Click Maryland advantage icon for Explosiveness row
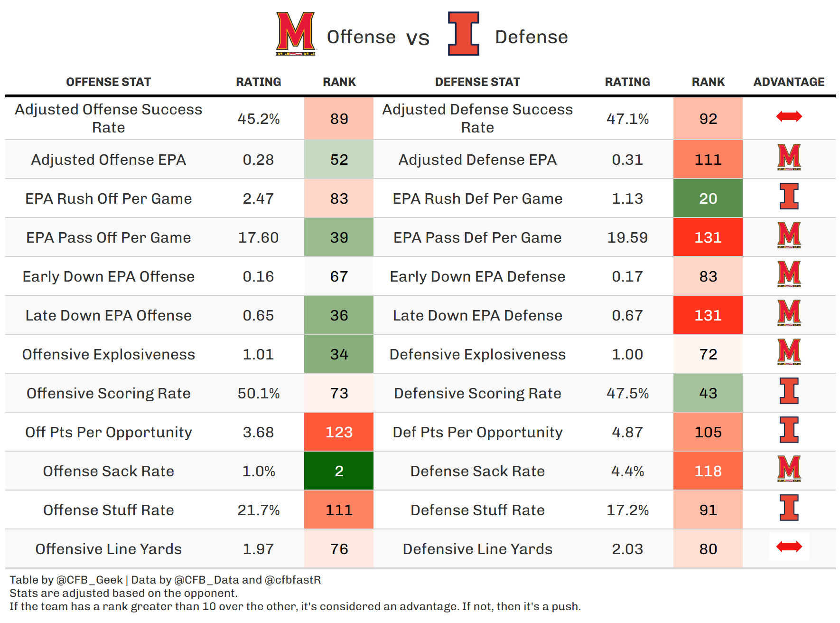Screen dimensions: 840x623 coord(789,352)
